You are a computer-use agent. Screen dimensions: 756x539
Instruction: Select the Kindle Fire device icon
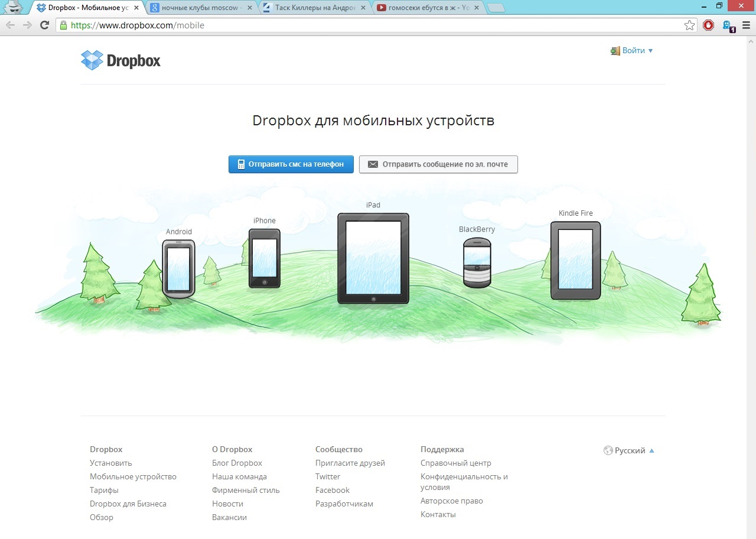[575, 261]
